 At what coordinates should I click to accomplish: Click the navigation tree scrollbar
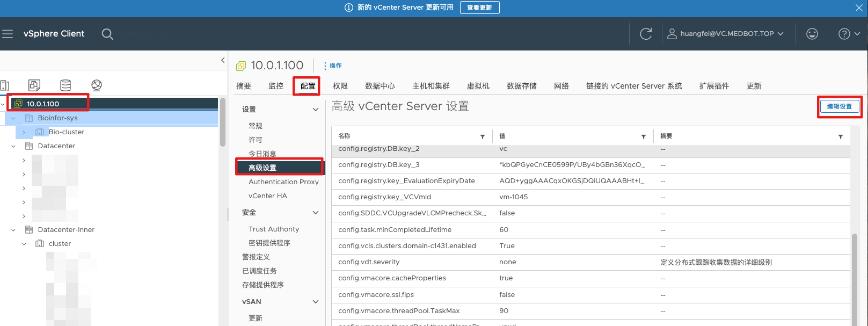223,122
